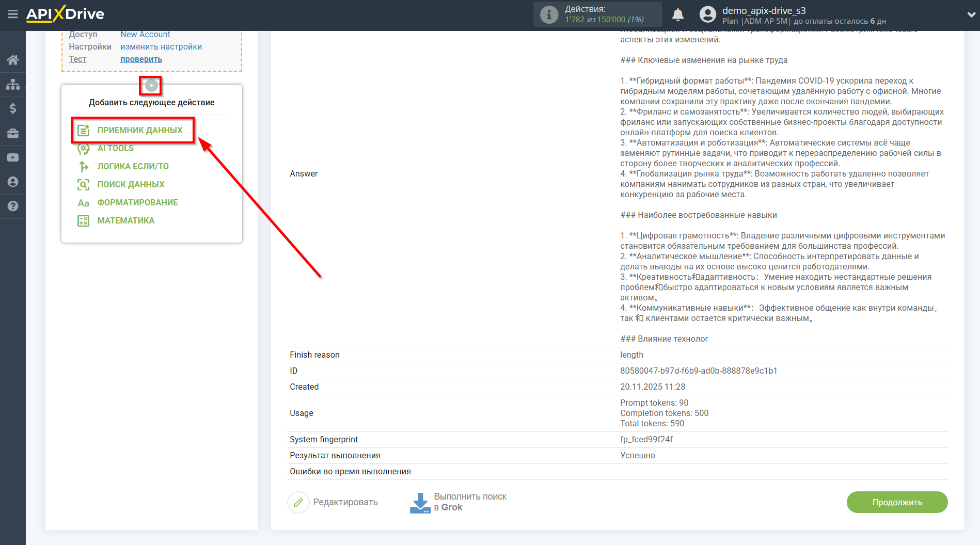
Task: Open the home icon in the left sidebar
Action: [13, 59]
